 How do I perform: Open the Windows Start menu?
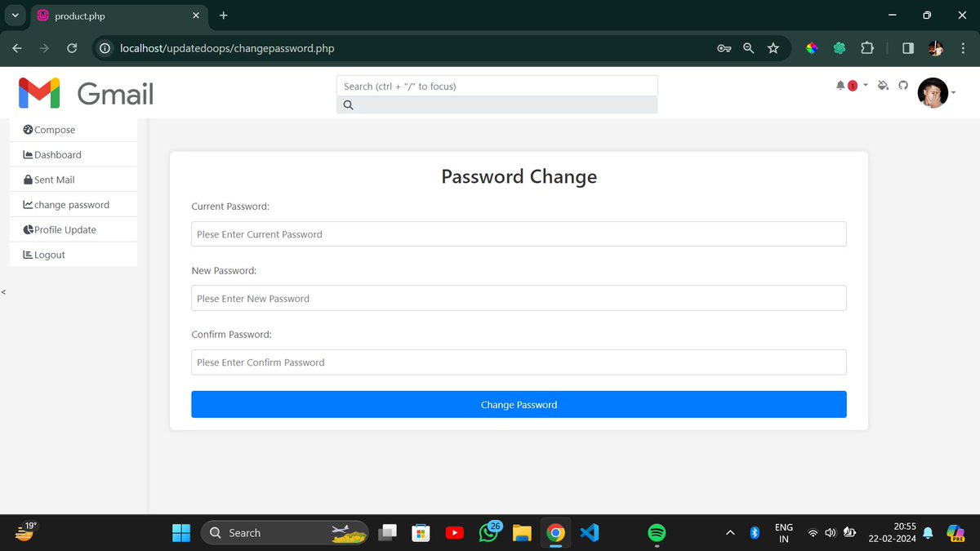click(x=181, y=533)
